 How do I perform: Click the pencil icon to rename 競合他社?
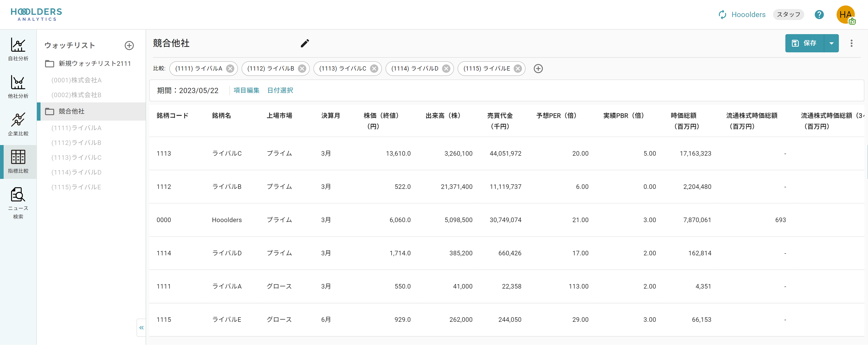(x=305, y=43)
